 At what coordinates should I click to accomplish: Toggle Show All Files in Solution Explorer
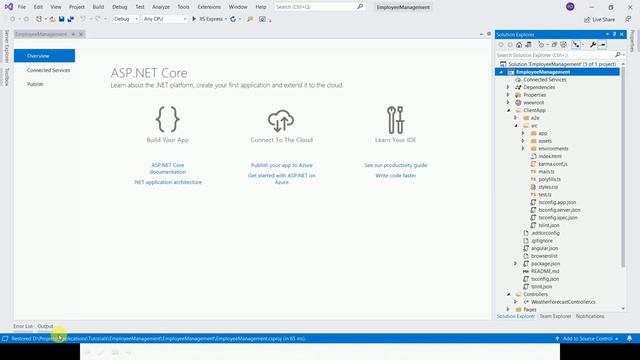click(x=563, y=45)
